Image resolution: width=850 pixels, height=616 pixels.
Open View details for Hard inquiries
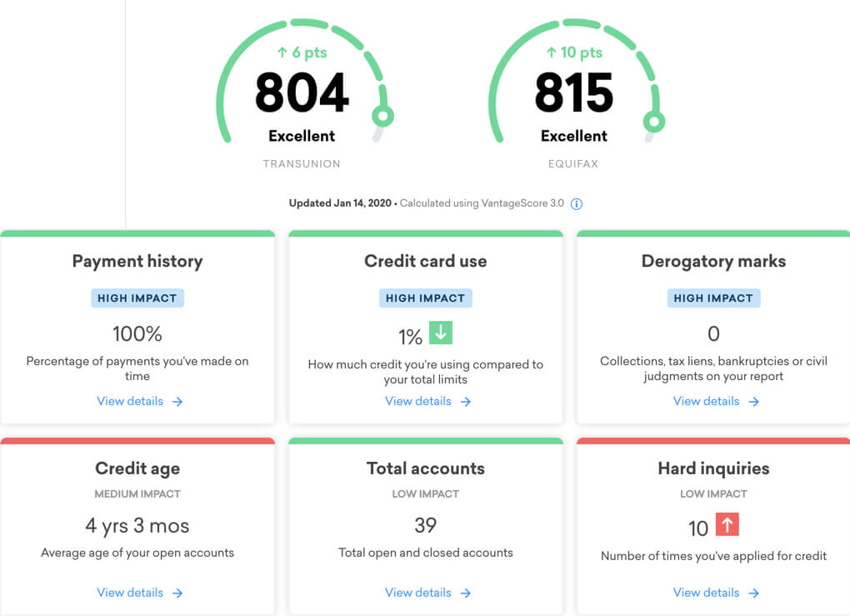point(716,593)
